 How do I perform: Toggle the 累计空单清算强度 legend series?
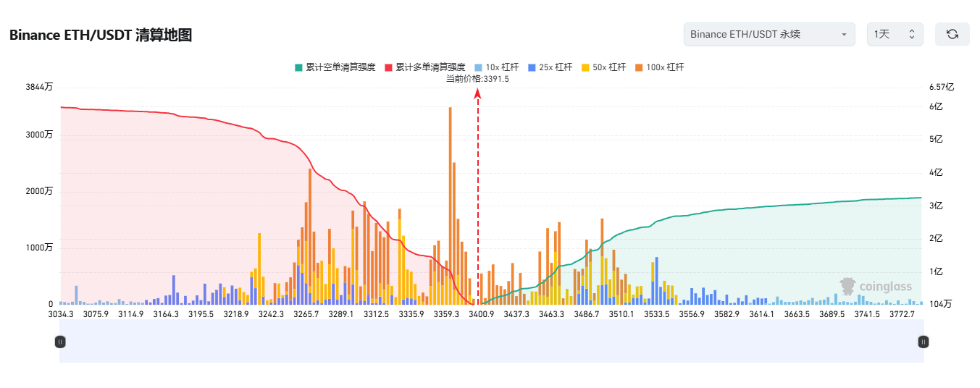[x=335, y=67]
